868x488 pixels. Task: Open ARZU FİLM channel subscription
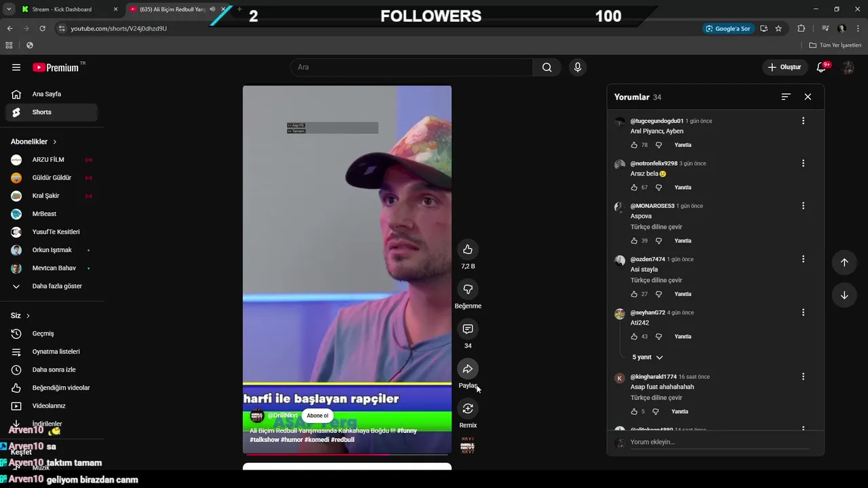(x=52, y=159)
